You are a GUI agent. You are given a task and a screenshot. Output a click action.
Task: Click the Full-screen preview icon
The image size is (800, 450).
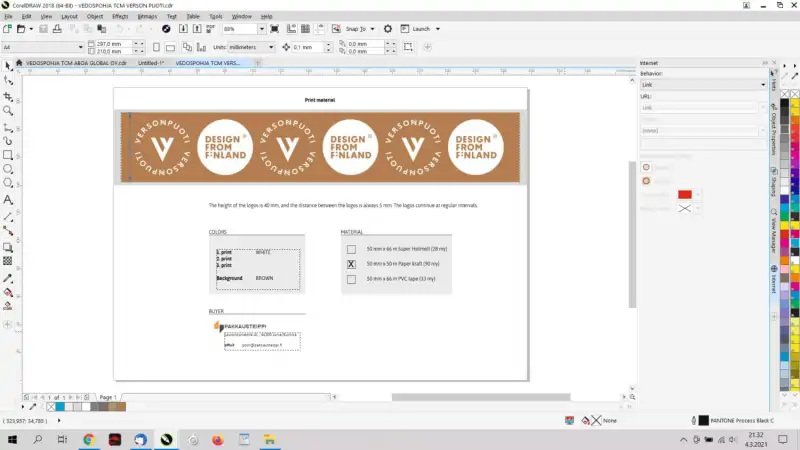pyautogui.click(x=274, y=29)
